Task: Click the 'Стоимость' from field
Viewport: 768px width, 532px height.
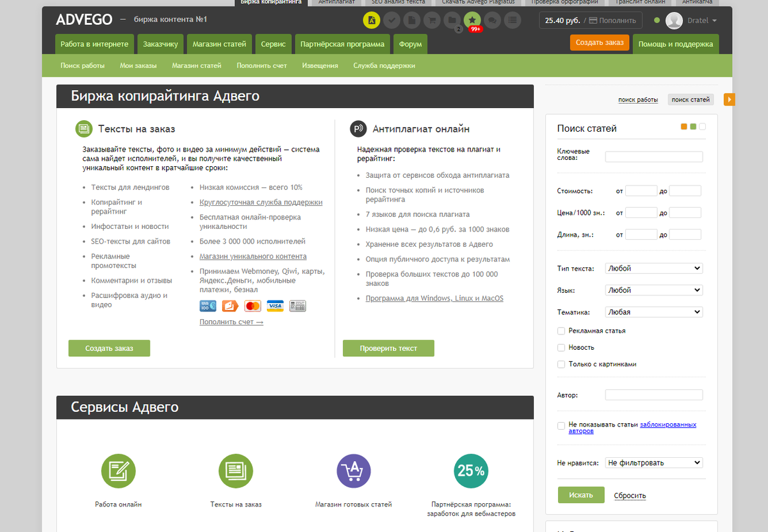Action: 641,191
